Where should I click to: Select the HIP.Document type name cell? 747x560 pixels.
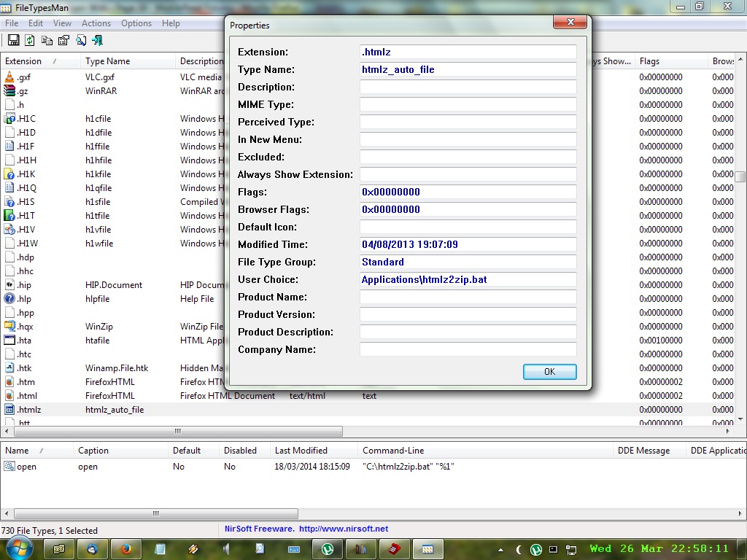pos(113,285)
